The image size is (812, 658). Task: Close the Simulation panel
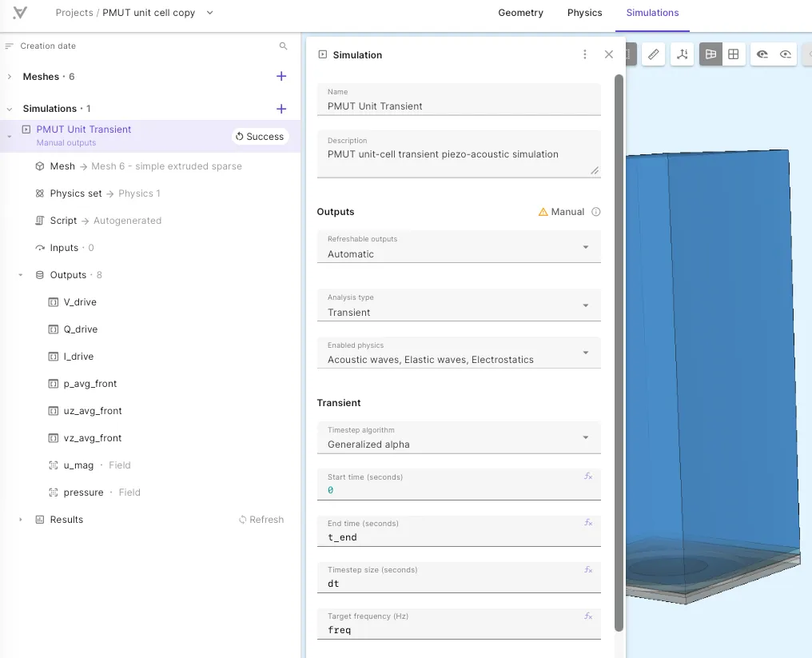pyautogui.click(x=608, y=54)
